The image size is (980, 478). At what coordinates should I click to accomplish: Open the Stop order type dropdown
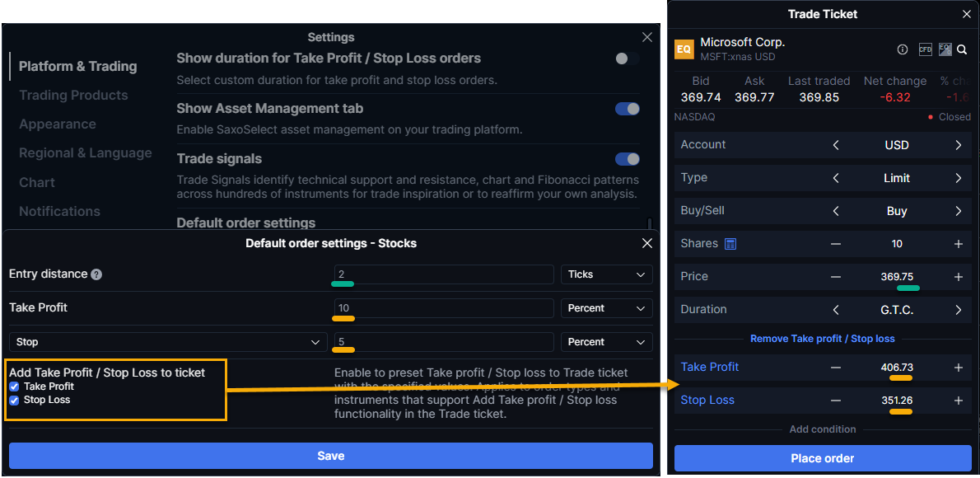pyautogui.click(x=168, y=341)
